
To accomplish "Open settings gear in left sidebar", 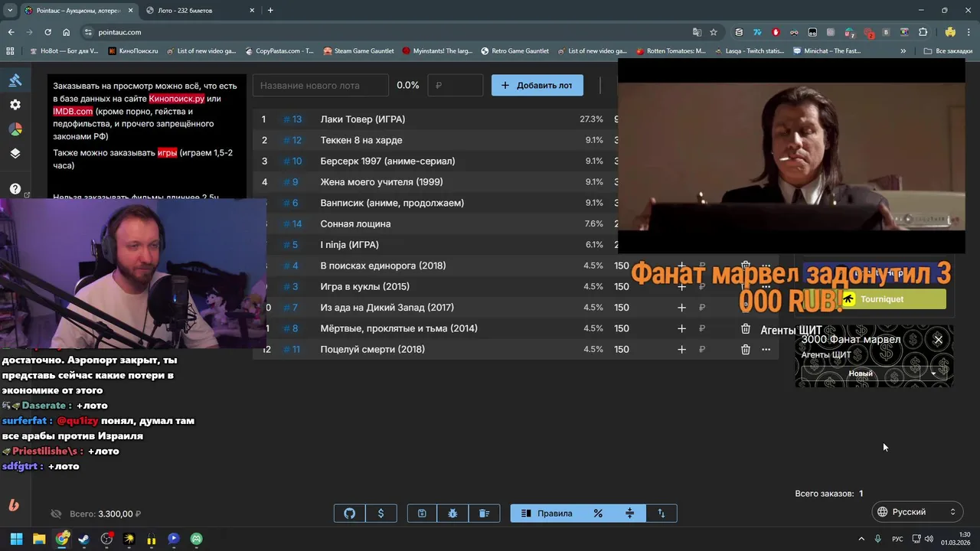I will 15,105.
